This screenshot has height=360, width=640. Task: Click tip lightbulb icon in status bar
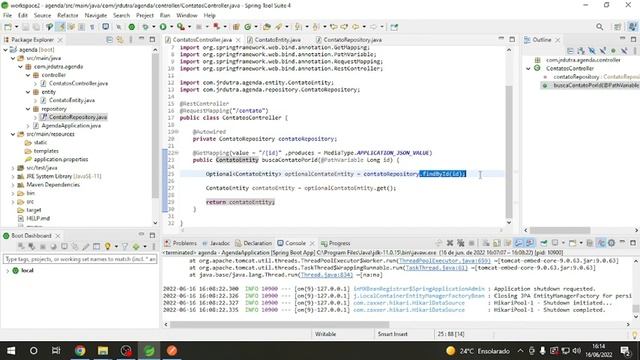(x=634, y=335)
